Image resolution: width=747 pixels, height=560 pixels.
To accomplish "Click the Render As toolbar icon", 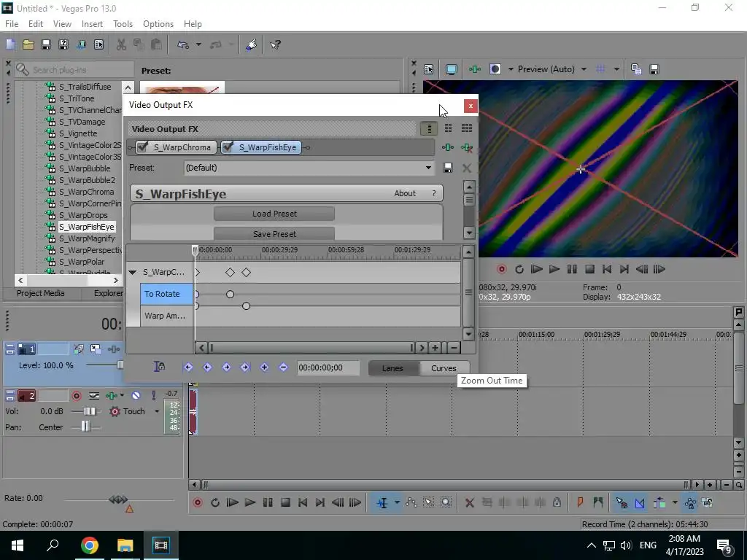I will point(81,44).
